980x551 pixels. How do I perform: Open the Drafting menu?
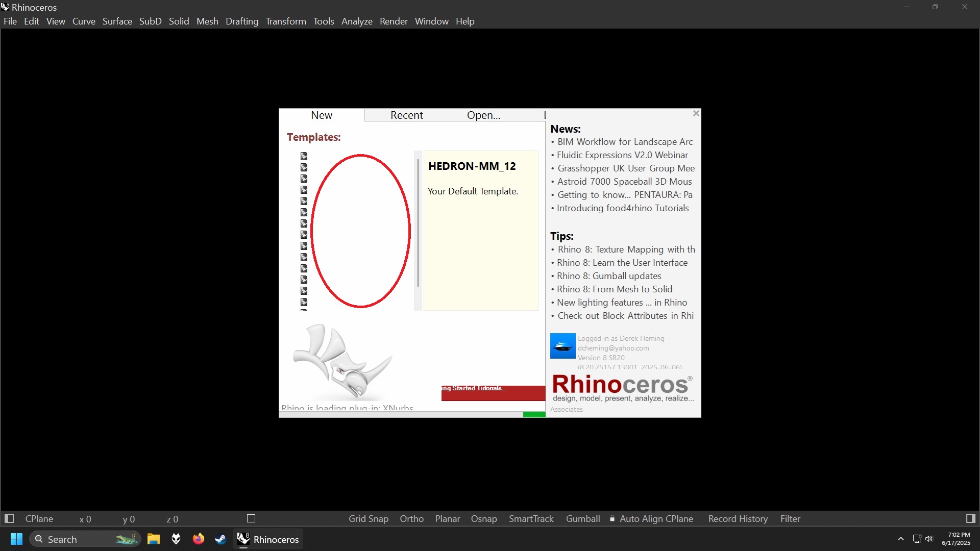[242, 21]
